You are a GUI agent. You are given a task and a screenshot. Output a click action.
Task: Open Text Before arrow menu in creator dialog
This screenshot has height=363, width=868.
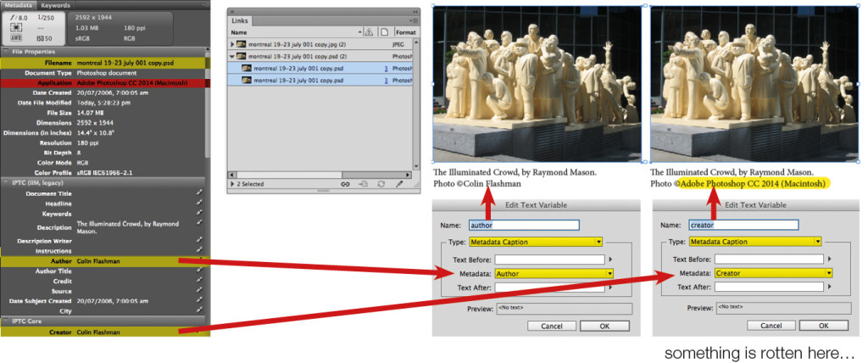click(x=831, y=259)
